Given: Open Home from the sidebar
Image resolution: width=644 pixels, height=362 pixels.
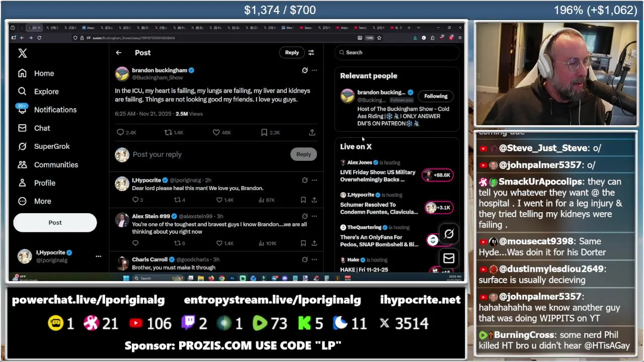Looking at the screenshot, I should pyautogui.click(x=36, y=73).
